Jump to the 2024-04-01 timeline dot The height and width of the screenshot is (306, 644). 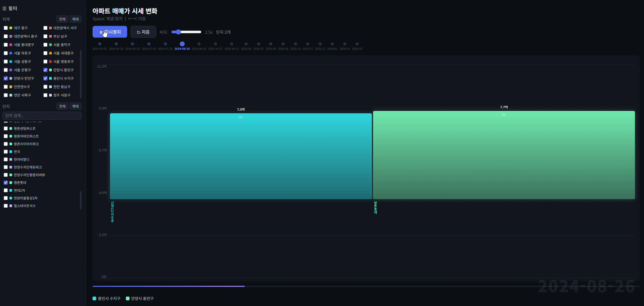[100, 44]
